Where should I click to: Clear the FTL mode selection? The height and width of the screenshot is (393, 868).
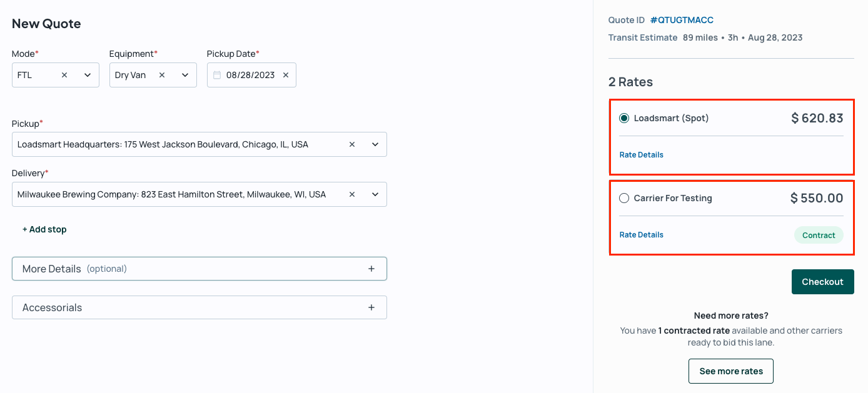[64, 75]
